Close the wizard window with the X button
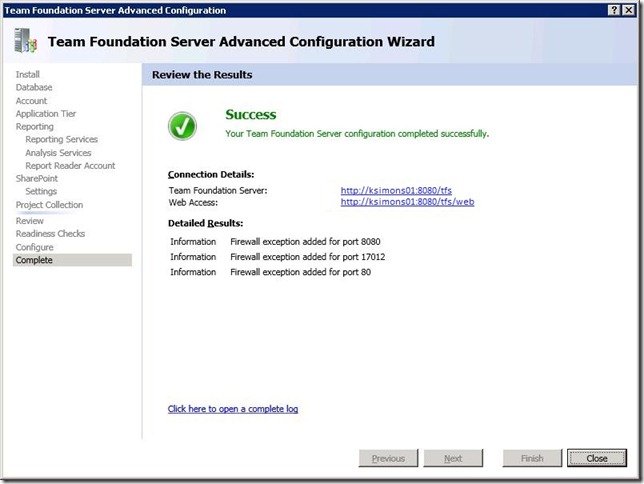This screenshot has height=484, width=644. pyautogui.click(x=628, y=10)
